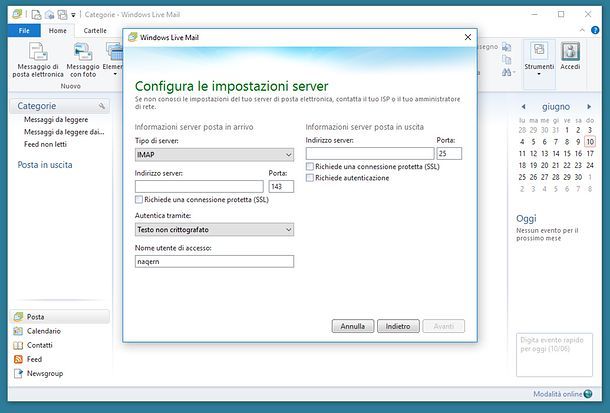
Task: Select Feed non letti category
Action: [x=45, y=144]
